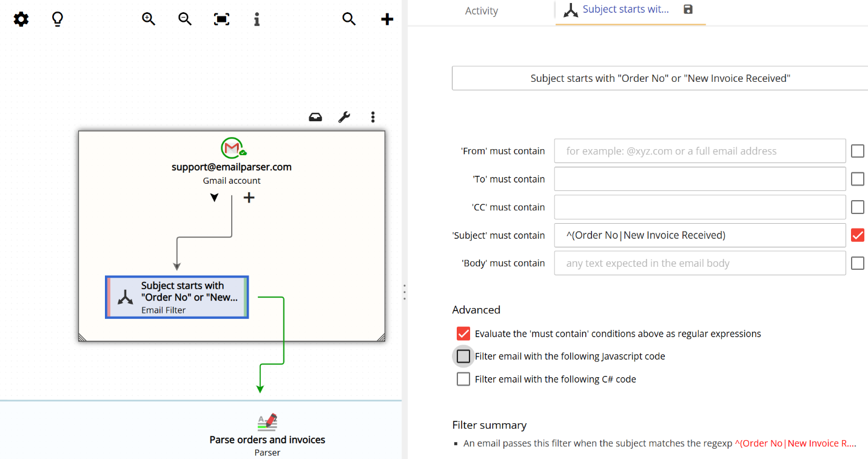Open the settings gear icon
Viewport: 868px width, 459px height.
pyautogui.click(x=21, y=19)
